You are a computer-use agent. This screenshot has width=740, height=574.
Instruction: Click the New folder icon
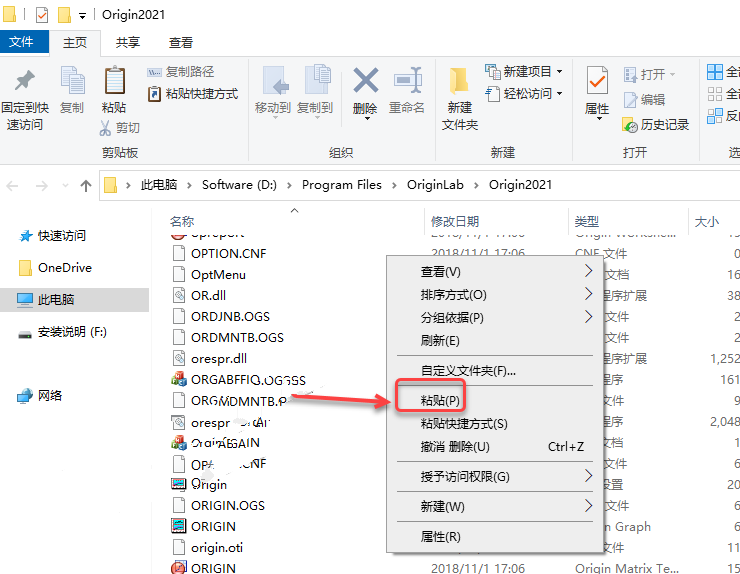(459, 81)
